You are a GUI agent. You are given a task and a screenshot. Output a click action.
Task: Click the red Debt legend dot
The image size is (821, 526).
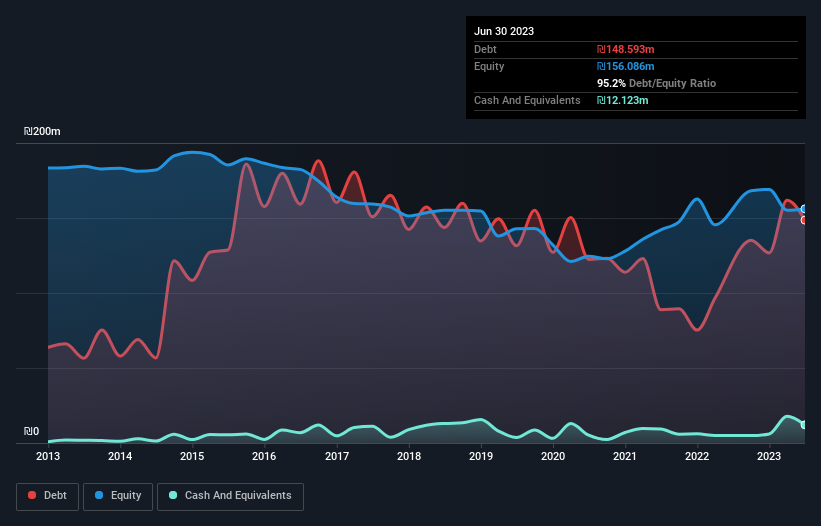tap(32, 495)
